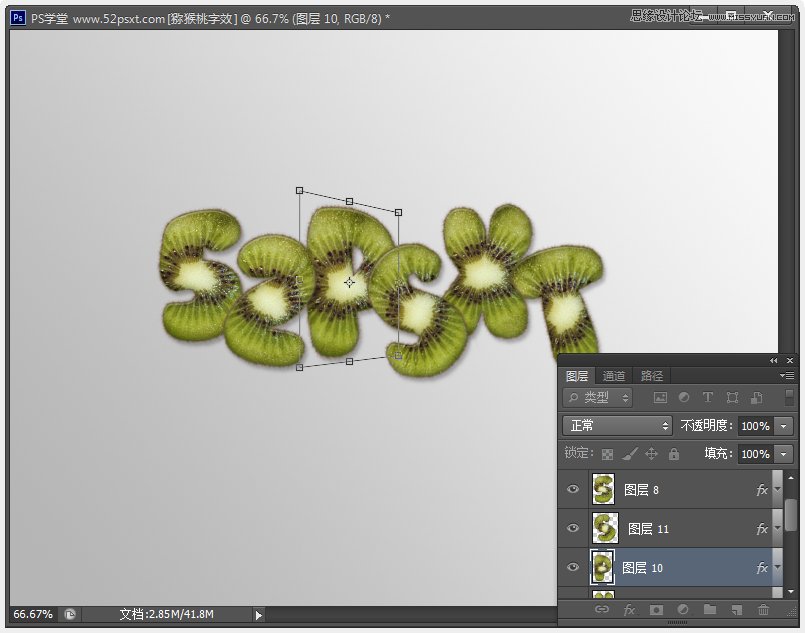
Task: Toggle visibility of layer 图层 11
Action: tap(573, 528)
